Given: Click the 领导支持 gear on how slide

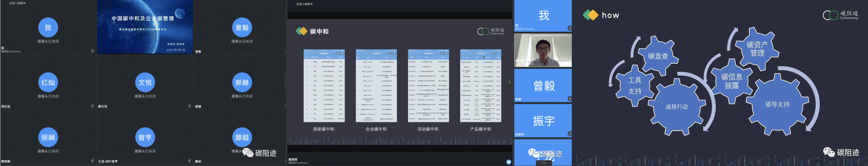Looking at the screenshot, I should [777, 104].
